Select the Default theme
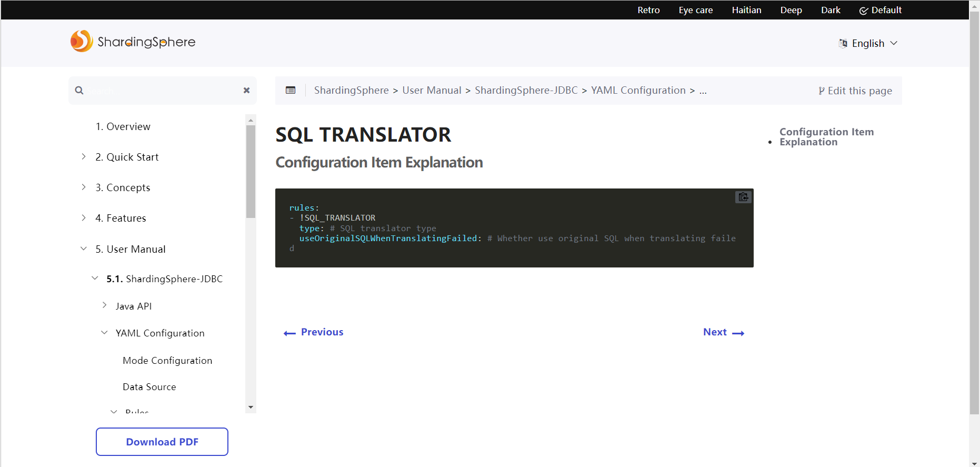Screen dimensions: 980x467 (x=881, y=10)
